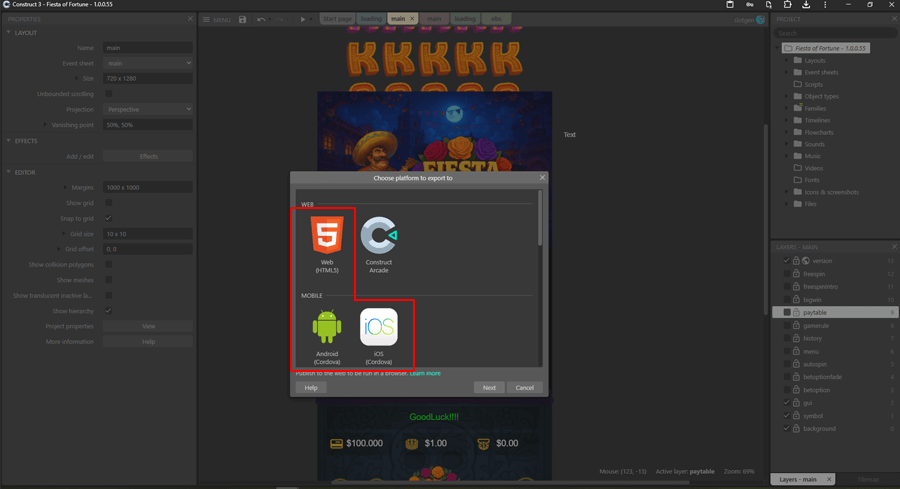
Task: Open the main MENU button
Action: coord(217,19)
